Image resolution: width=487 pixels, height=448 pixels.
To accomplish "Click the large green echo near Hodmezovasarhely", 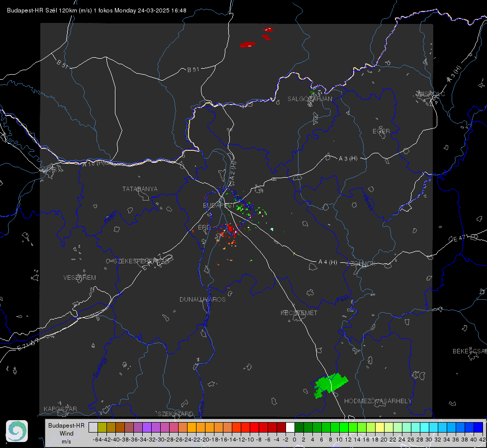I will pyautogui.click(x=330, y=385).
